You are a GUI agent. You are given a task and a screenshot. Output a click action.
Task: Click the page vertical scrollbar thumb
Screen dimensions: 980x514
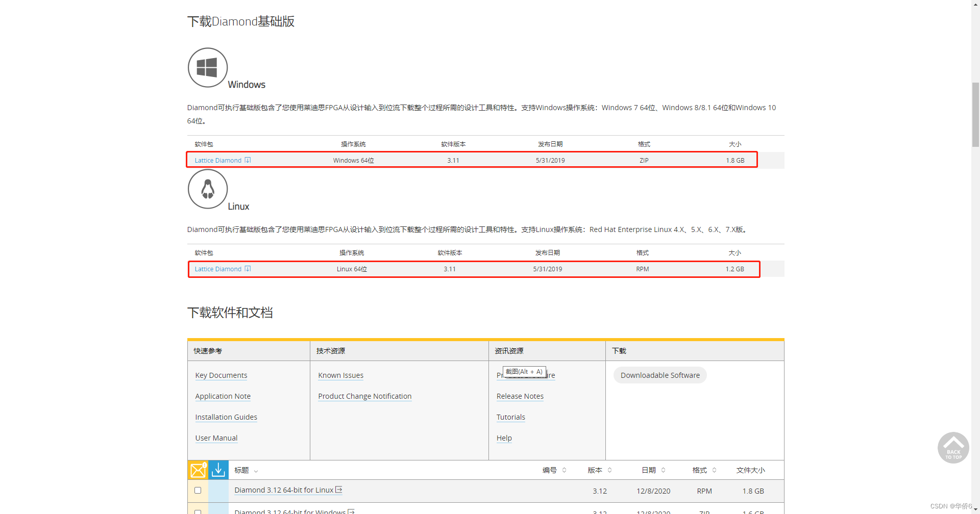click(x=975, y=115)
